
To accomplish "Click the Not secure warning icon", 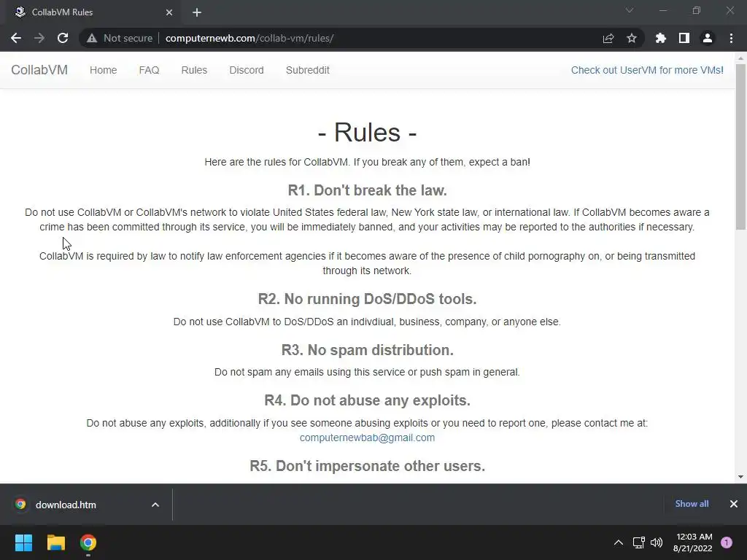I will (x=92, y=38).
